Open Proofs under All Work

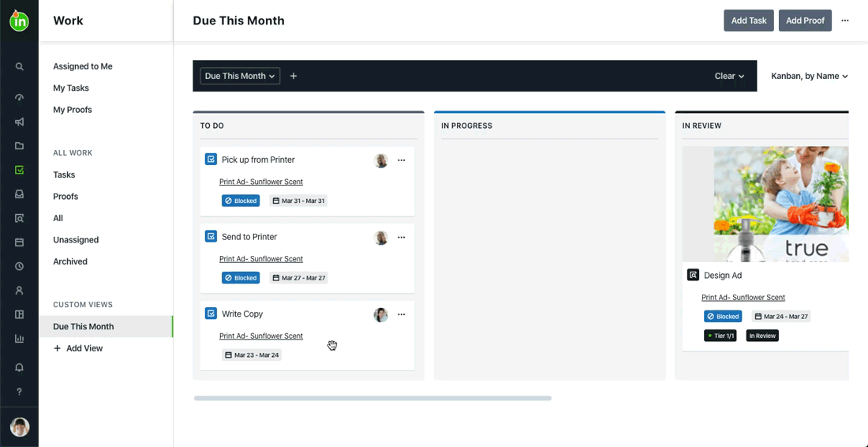click(65, 196)
